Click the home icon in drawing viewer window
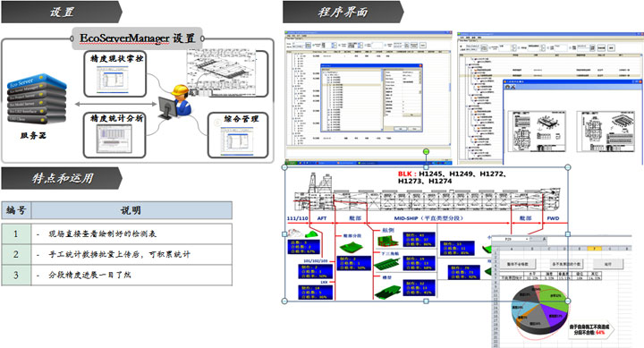644x348 pixels. tap(508, 87)
